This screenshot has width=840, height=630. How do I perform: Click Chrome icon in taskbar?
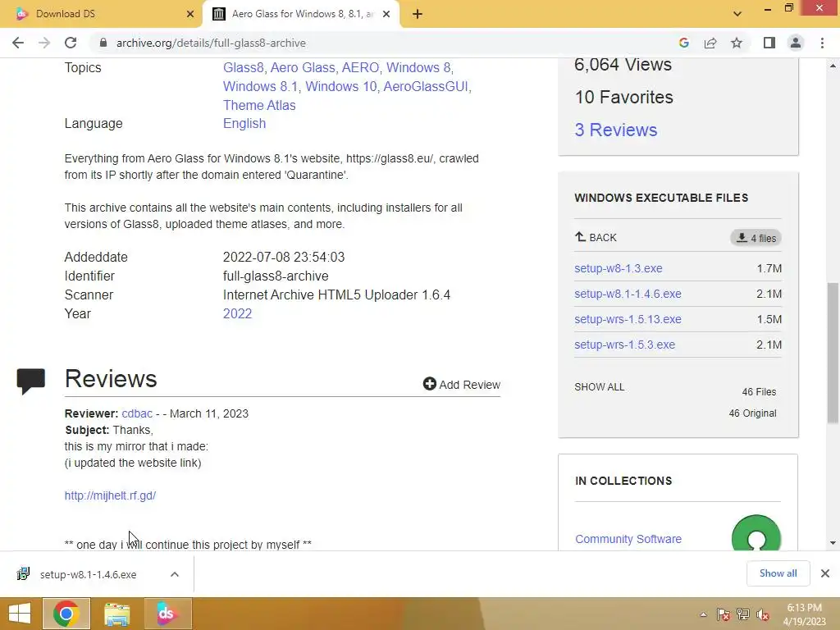click(66, 614)
